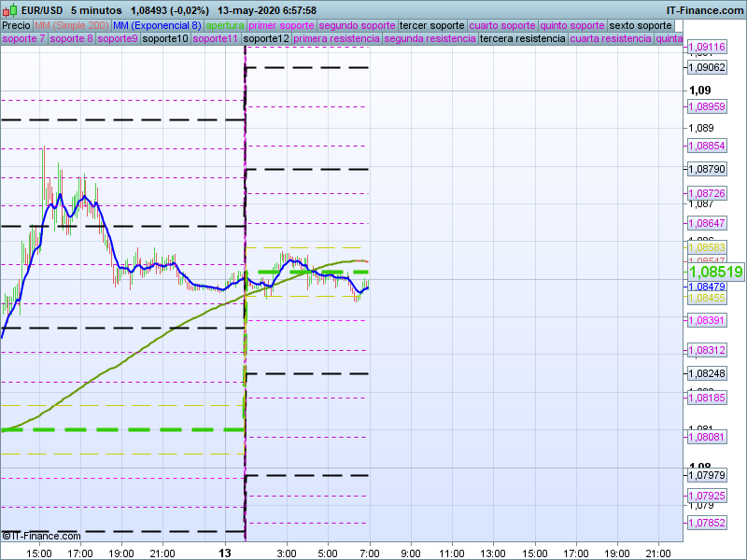Select the 1,08790 price level tag
Image resolution: width=747 pixels, height=560 pixels.
pyautogui.click(x=707, y=169)
